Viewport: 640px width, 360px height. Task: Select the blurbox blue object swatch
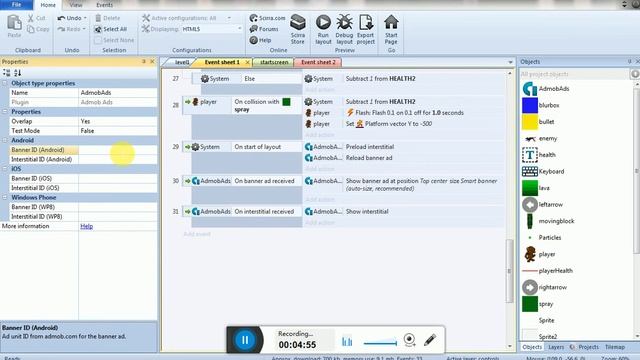(x=530, y=105)
